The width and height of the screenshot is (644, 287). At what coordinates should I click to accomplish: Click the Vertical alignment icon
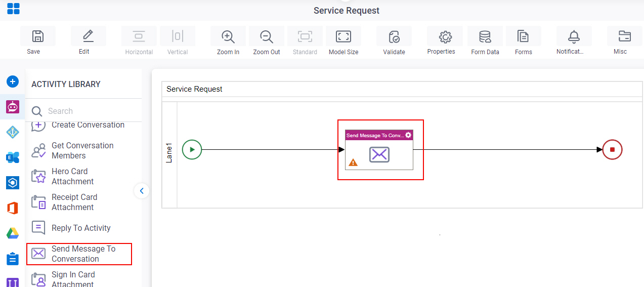(177, 36)
